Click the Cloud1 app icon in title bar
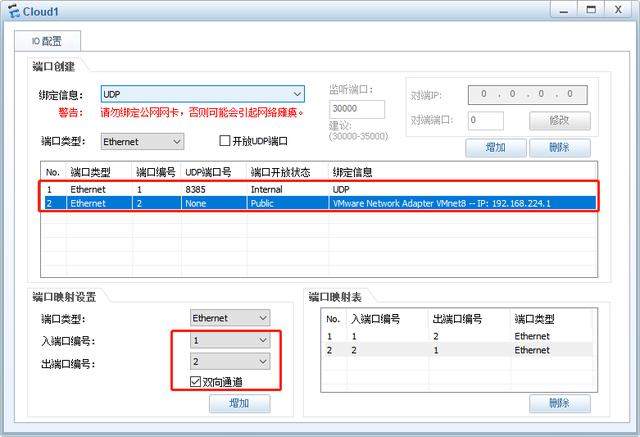 (x=14, y=11)
